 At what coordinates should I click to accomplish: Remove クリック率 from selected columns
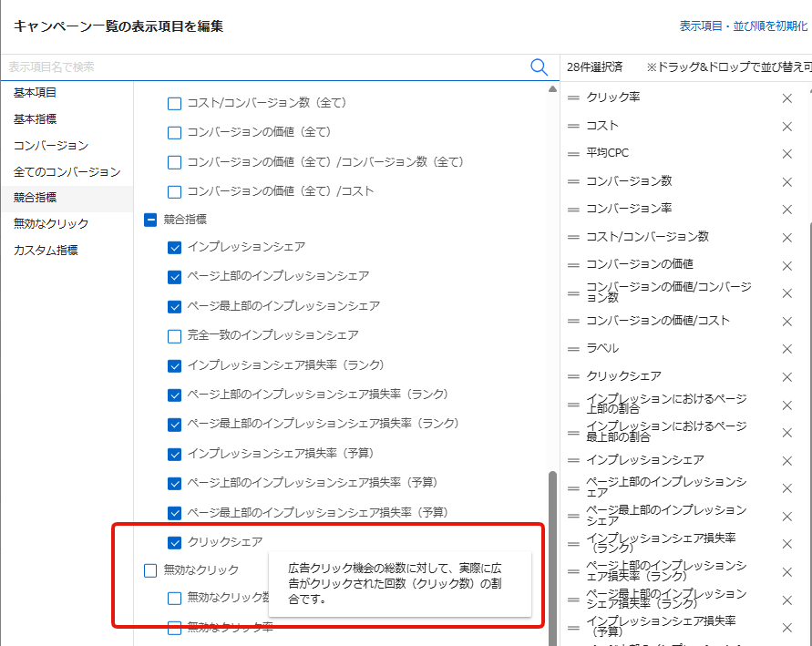point(786,98)
